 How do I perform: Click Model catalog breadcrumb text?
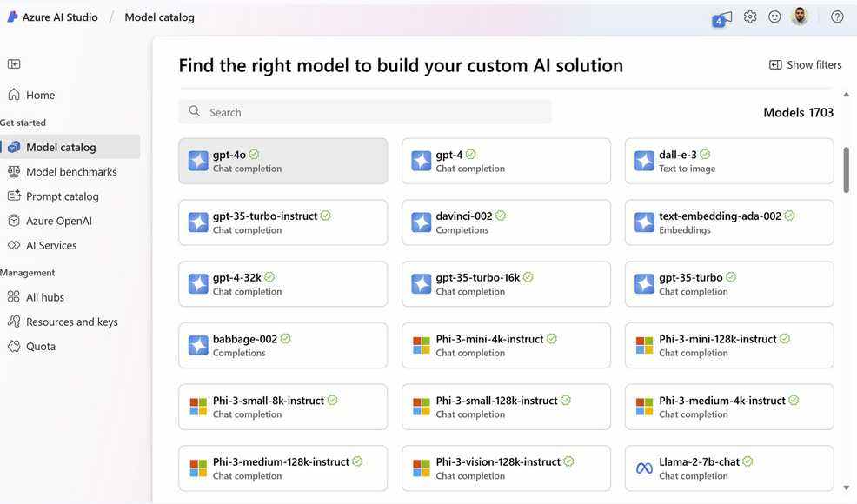click(x=159, y=17)
